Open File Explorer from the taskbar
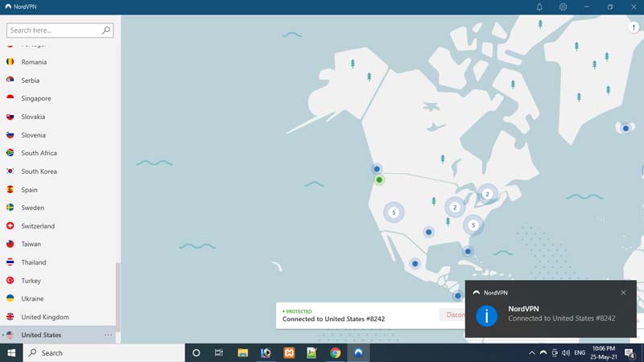 coord(243,353)
